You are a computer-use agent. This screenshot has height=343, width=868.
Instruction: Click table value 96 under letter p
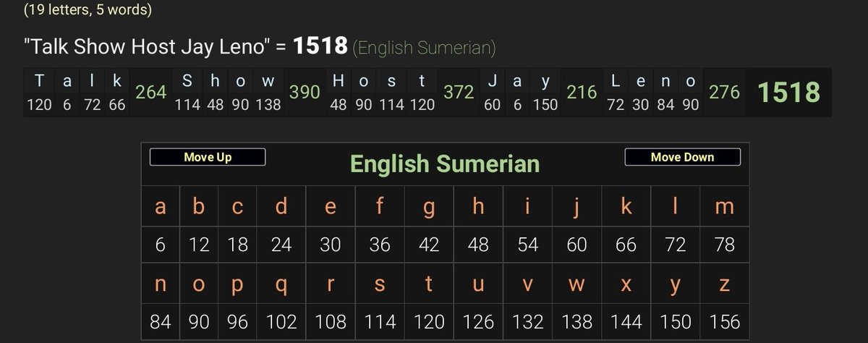(x=237, y=321)
